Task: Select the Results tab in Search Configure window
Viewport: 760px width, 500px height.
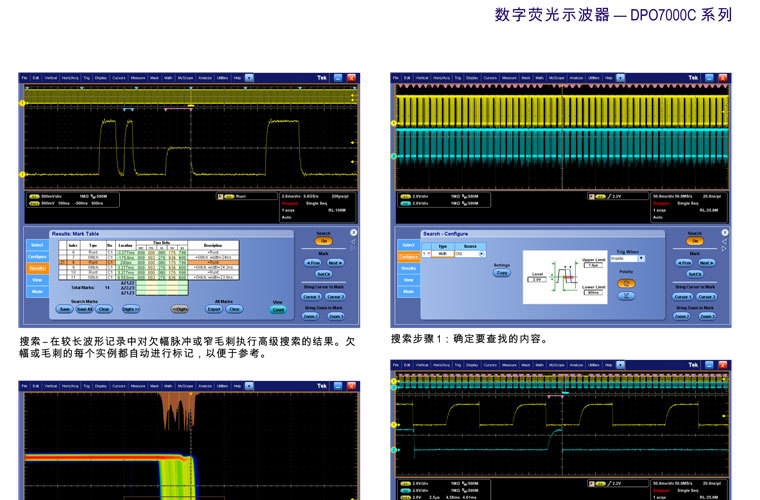Action: (409, 268)
